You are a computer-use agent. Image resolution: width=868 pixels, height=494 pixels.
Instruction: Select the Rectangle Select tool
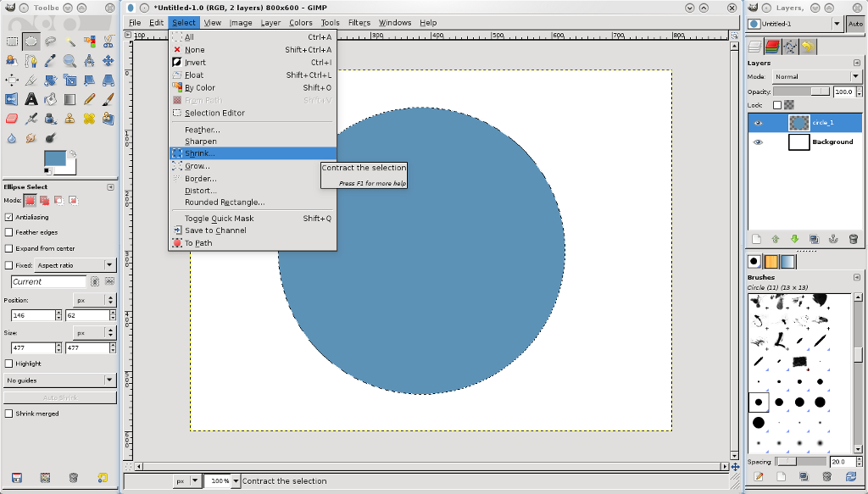[12, 42]
